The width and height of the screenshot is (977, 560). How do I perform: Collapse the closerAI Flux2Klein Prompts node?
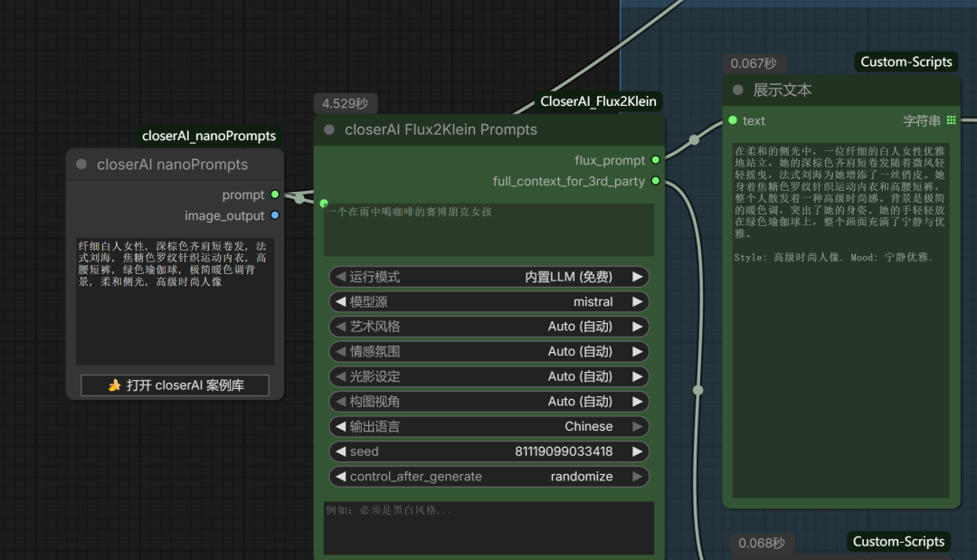pyautogui.click(x=329, y=129)
